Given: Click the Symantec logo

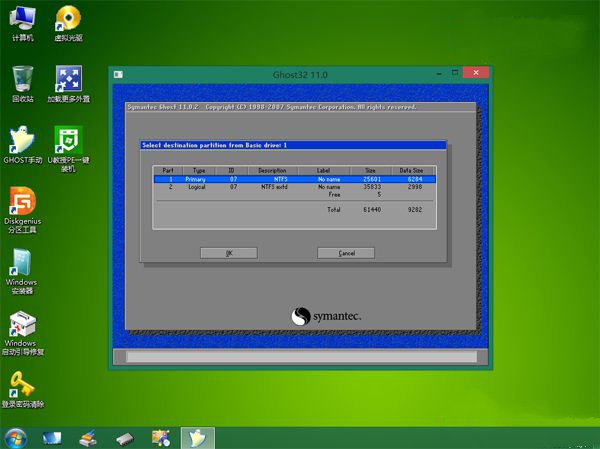Looking at the screenshot, I should point(326,317).
